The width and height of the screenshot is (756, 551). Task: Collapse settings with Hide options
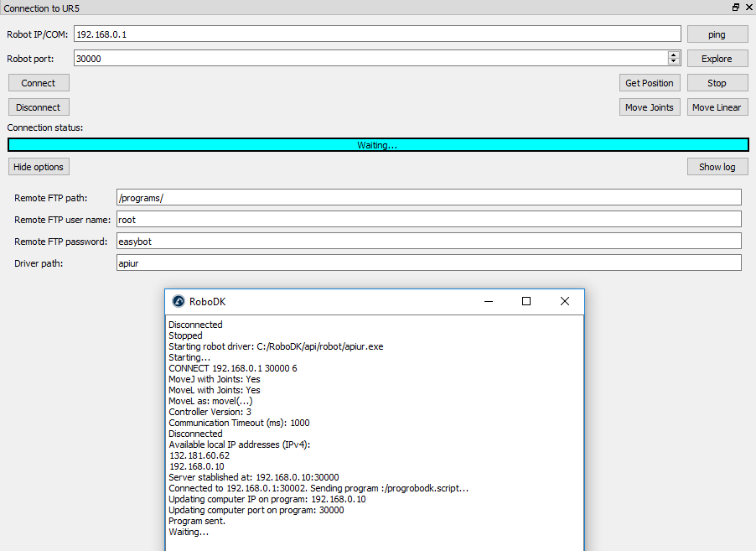(x=39, y=167)
